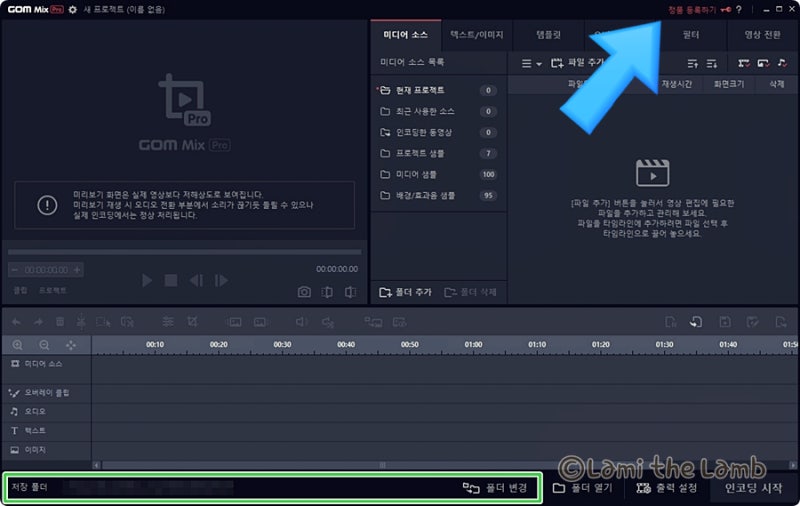Sort the media list in ascending order
The height and width of the screenshot is (506, 800).
coord(692,63)
